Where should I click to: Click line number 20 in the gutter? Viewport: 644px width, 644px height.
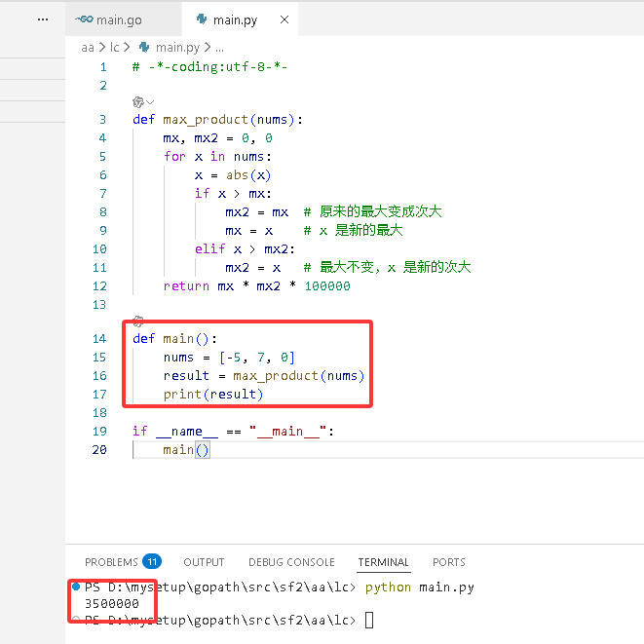[x=99, y=450]
